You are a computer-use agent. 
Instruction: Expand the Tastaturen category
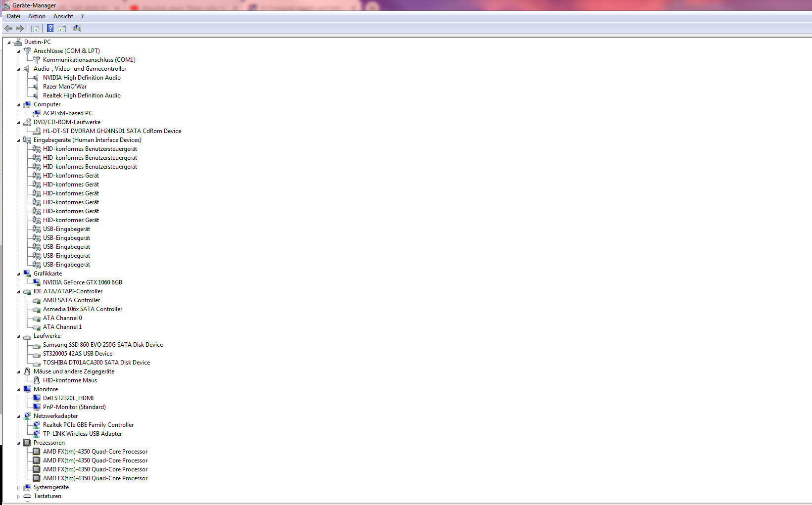(18, 497)
